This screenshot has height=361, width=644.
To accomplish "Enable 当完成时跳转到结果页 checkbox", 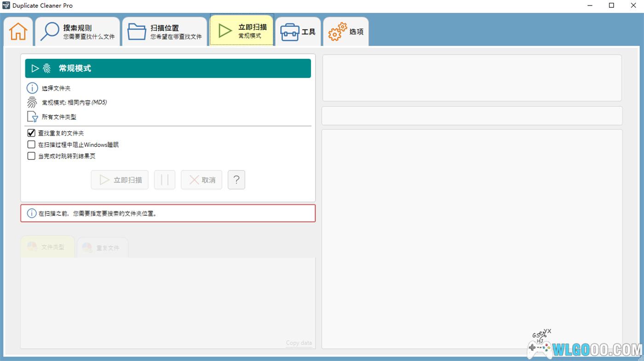I will coord(31,156).
